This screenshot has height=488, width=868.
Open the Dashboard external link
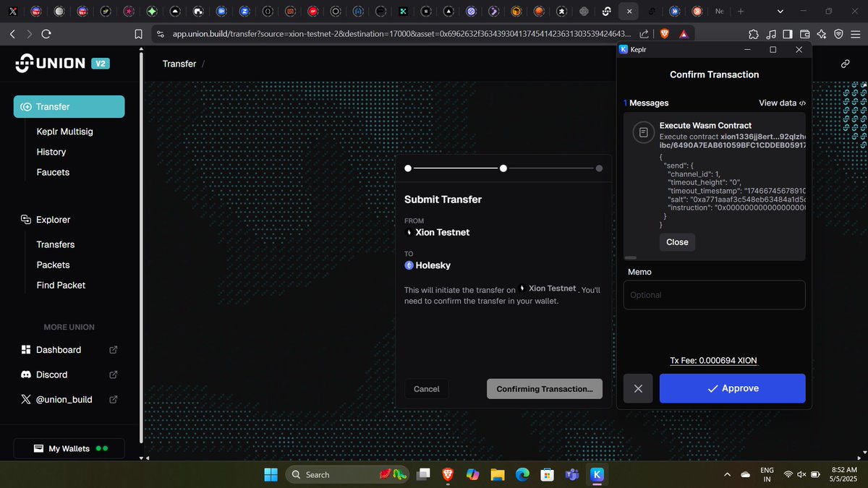(x=69, y=350)
